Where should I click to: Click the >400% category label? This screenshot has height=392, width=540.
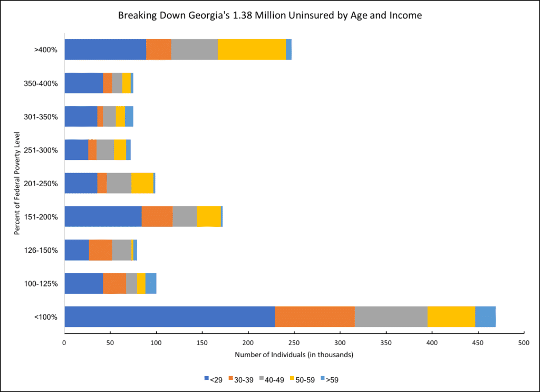(x=49, y=50)
